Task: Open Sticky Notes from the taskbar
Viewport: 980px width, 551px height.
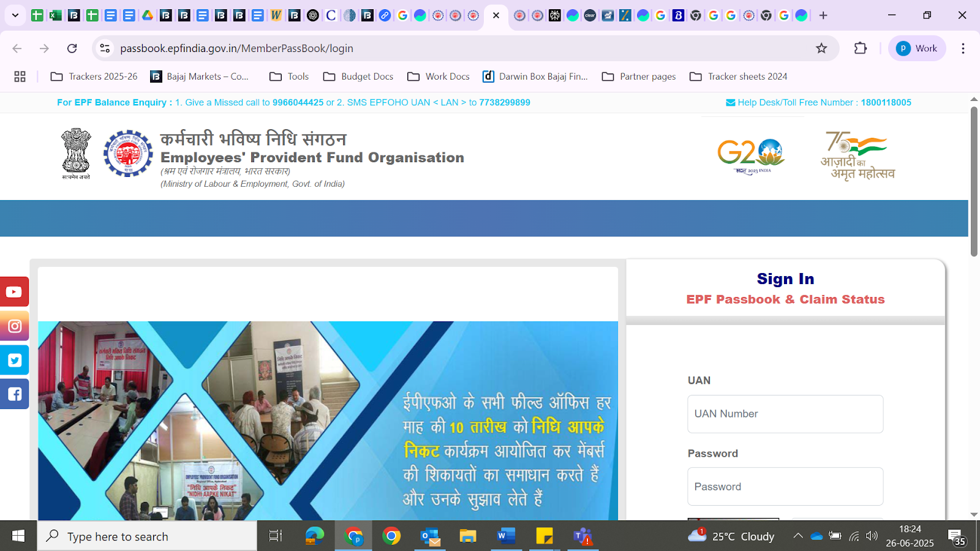Action: pyautogui.click(x=544, y=536)
